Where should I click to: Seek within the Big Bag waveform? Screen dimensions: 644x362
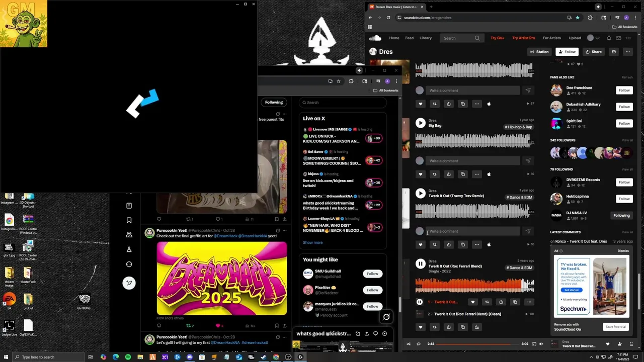[474, 140]
